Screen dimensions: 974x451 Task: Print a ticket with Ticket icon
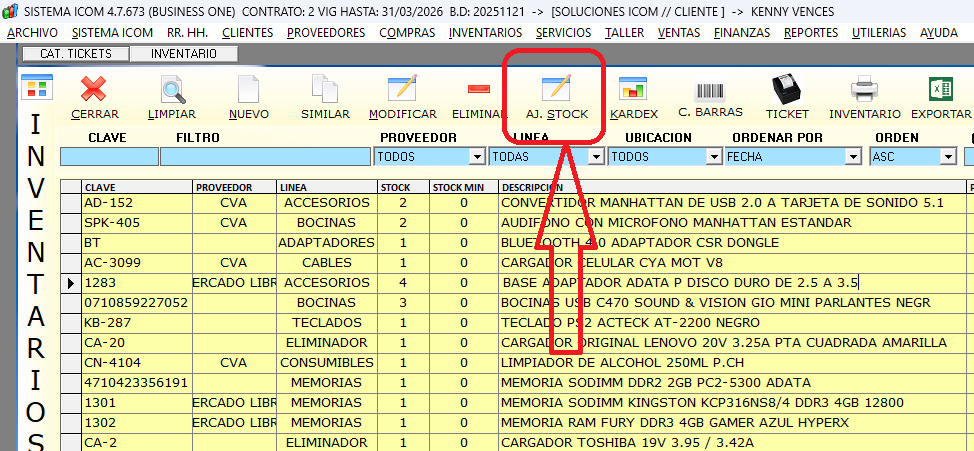(x=787, y=90)
